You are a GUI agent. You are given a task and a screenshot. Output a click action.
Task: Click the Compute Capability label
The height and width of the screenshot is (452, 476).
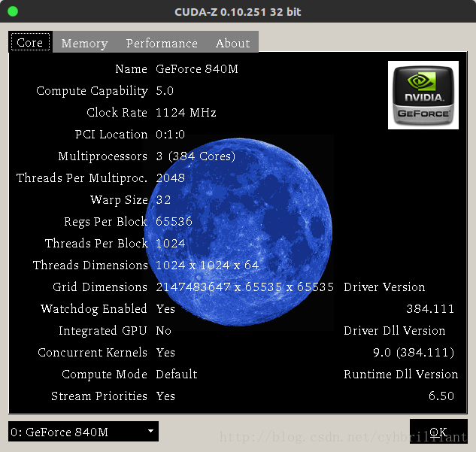tap(92, 91)
